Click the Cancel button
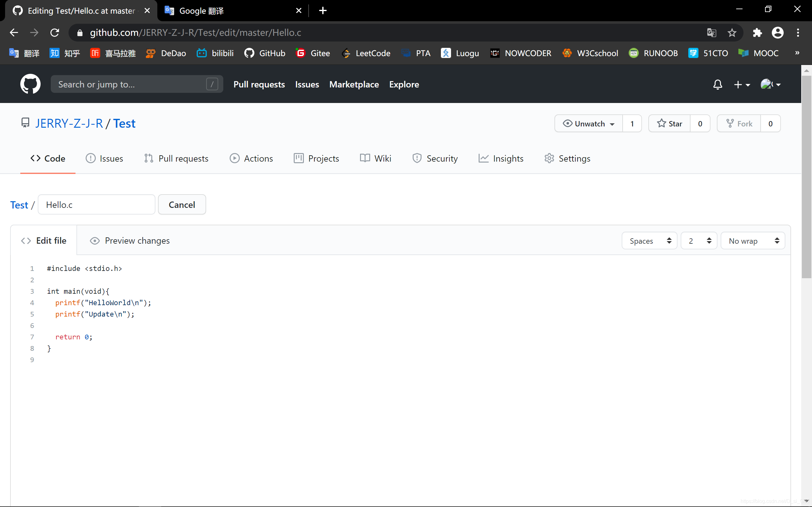Image resolution: width=812 pixels, height=507 pixels. click(x=182, y=205)
